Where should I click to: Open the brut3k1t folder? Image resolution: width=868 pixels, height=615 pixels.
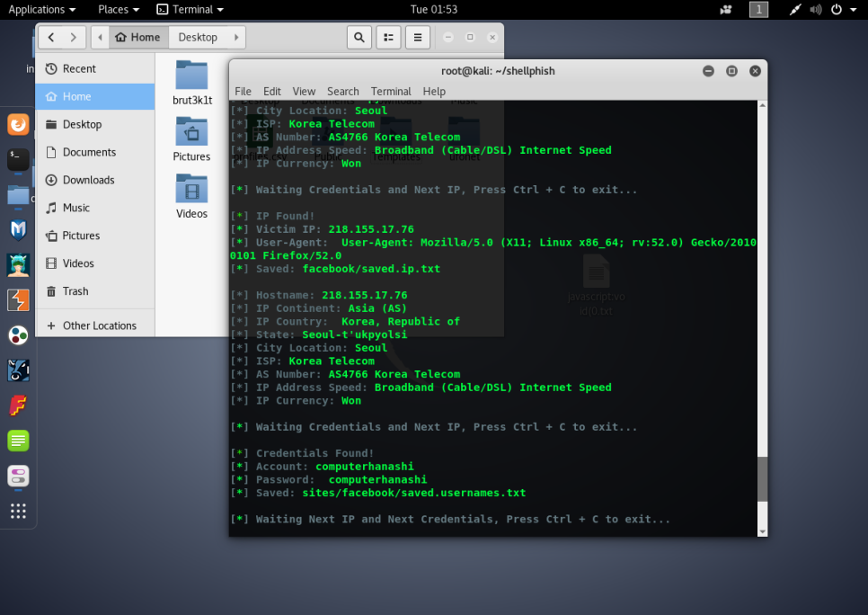(191, 83)
